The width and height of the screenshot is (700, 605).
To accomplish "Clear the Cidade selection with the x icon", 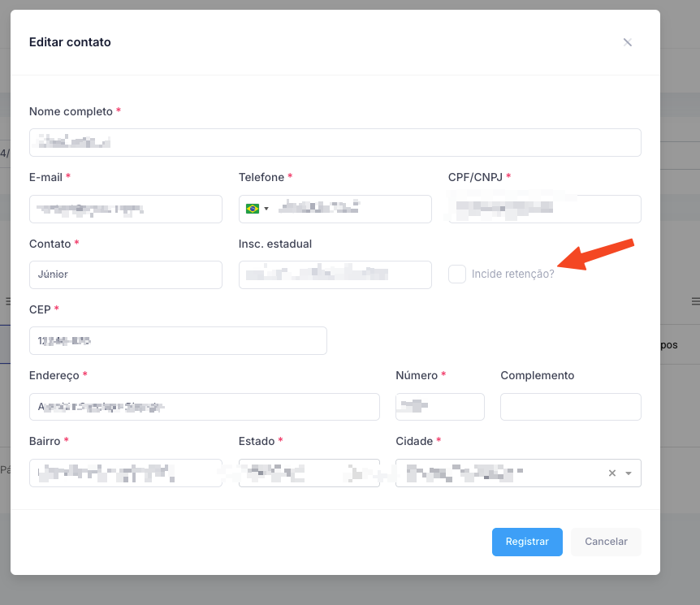I will coord(612,473).
